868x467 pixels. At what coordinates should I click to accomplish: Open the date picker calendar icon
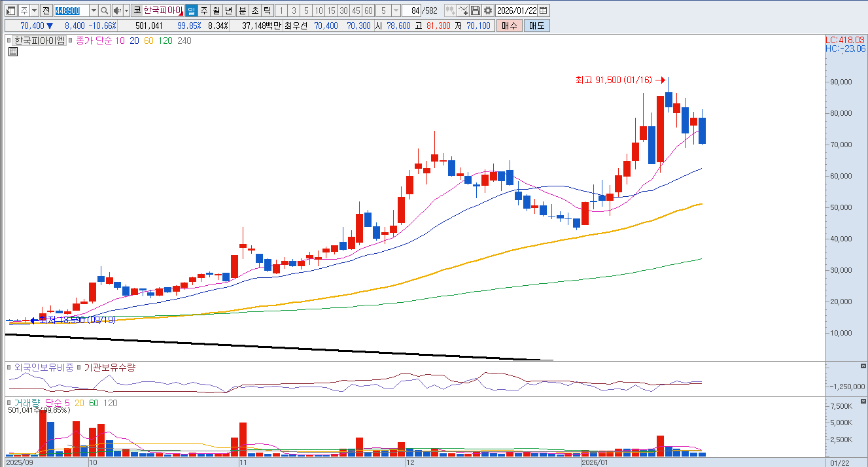tap(544, 10)
